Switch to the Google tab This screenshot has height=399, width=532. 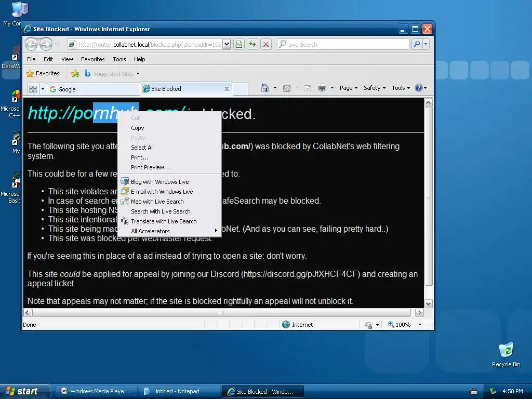click(94, 89)
